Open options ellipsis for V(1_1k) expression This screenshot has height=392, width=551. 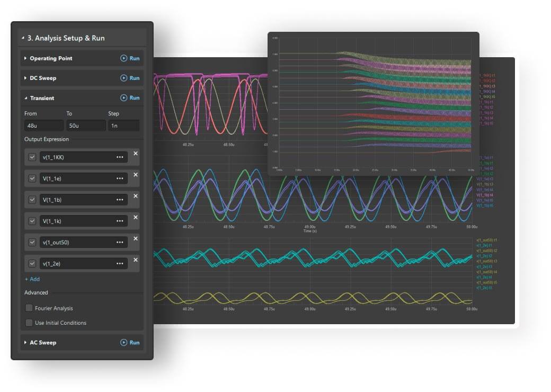[x=120, y=221]
